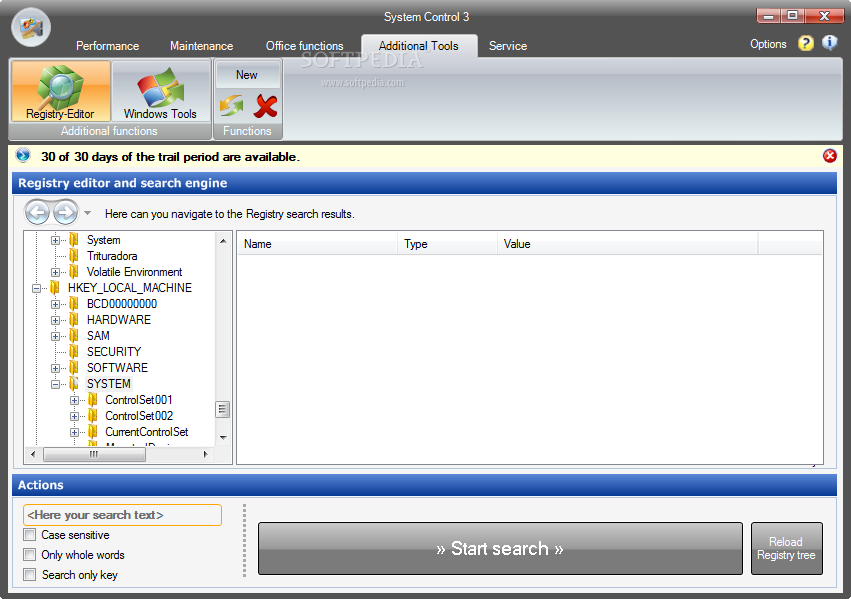Open the Options menu
Image resolution: width=851 pixels, height=599 pixels.
(768, 44)
